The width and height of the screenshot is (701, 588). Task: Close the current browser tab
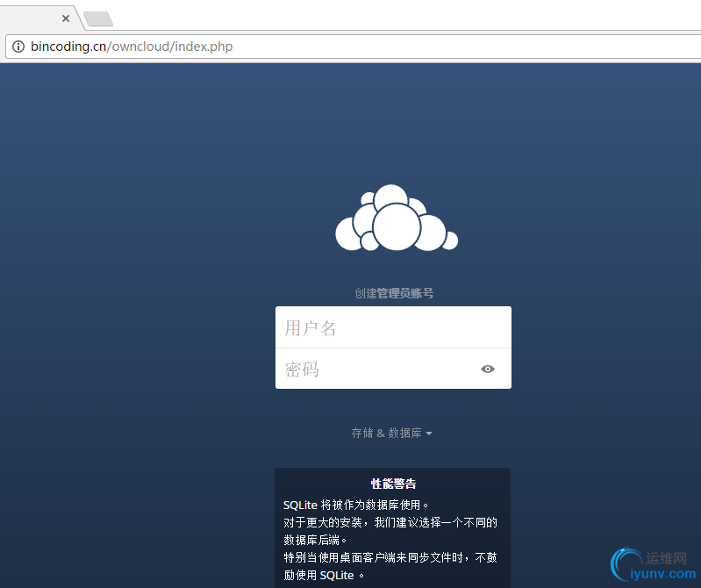66,18
